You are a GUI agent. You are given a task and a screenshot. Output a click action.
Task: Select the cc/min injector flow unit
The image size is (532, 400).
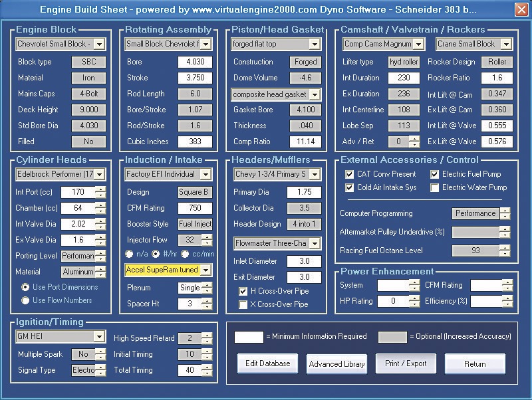point(185,254)
